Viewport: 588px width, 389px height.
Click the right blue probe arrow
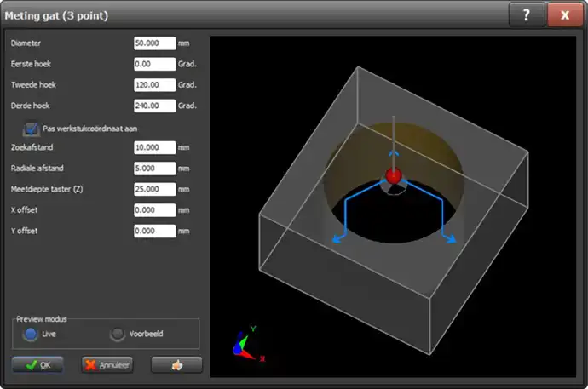450,238
